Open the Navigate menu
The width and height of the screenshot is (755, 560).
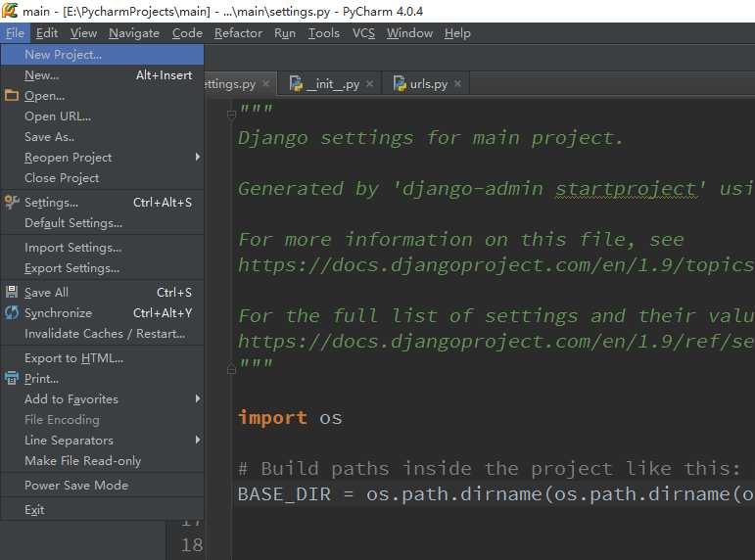coord(134,33)
